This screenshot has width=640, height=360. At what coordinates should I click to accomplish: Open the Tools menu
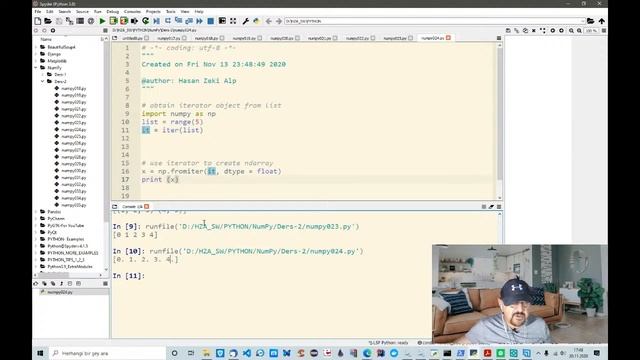pos(171,11)
